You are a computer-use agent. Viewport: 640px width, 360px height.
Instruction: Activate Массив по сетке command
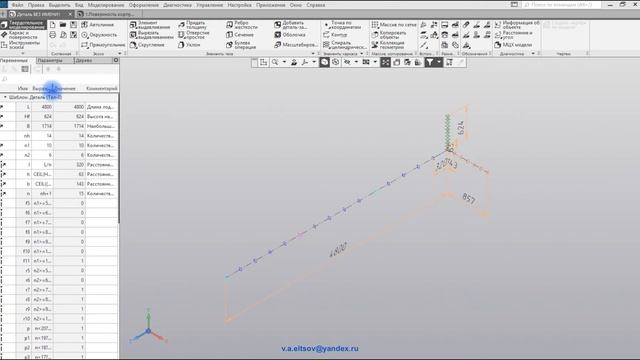(x=394, y=25)
